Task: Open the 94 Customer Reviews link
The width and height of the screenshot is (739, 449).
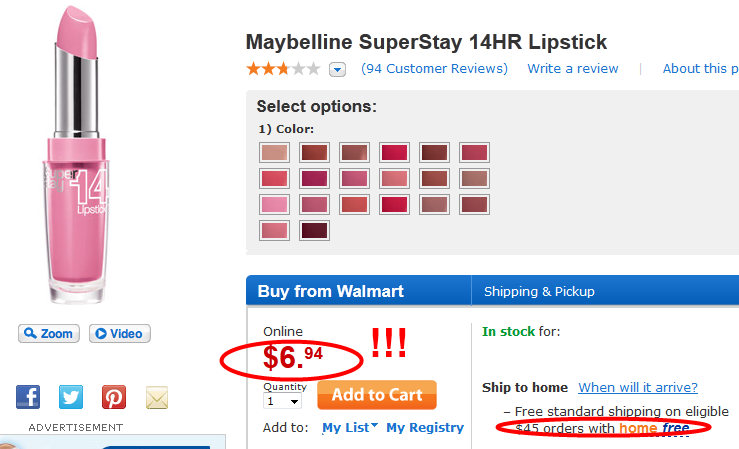Action: click(x=435, y=69)
